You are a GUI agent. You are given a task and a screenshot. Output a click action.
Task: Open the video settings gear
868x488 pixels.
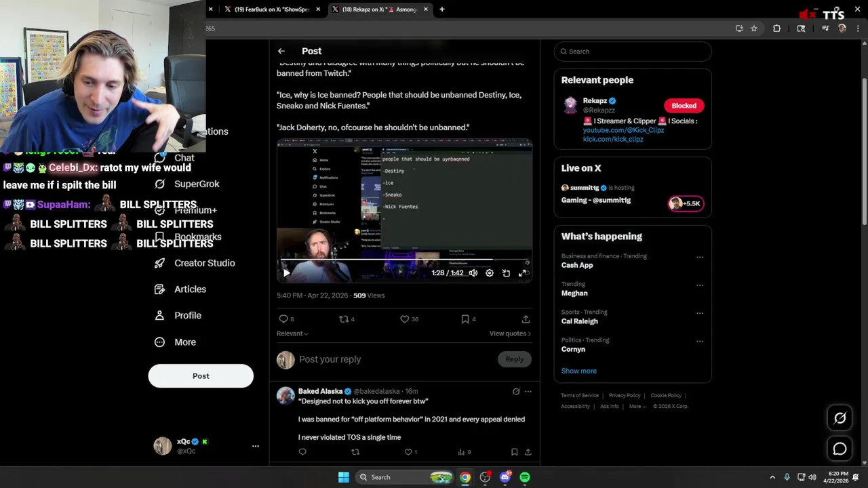[490, 273]
